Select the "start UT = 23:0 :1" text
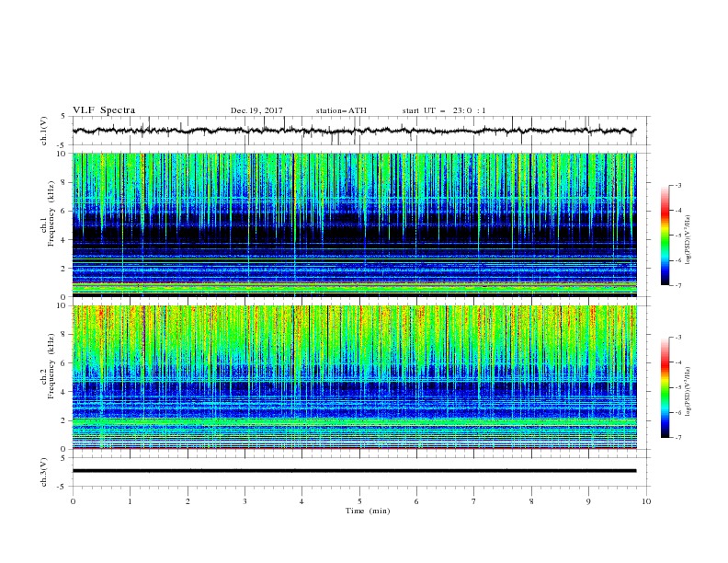Viewport: 728px width, 563px height. coord(444,110)
